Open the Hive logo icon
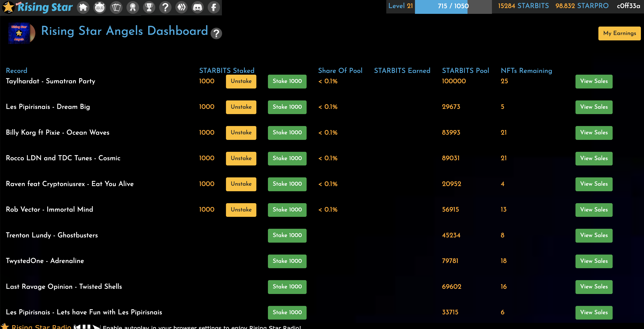The height and width of the screenshot is (329, 644). tap(181, 8)
